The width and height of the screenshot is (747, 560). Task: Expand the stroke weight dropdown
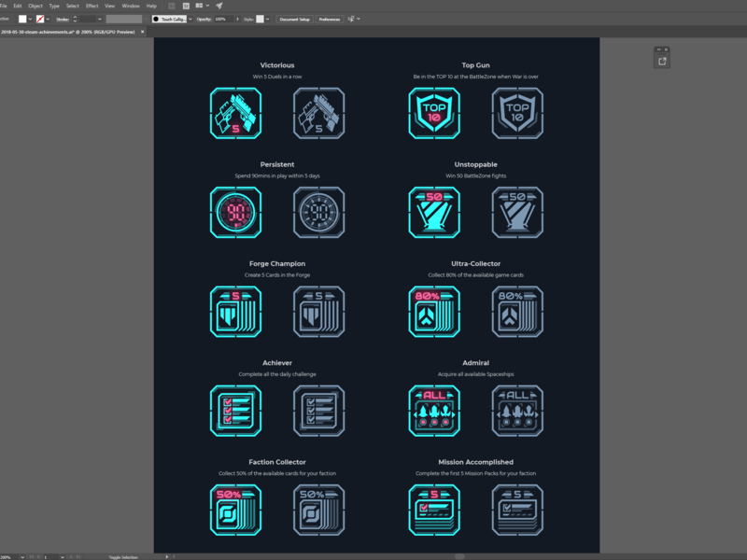pos(100,19)
